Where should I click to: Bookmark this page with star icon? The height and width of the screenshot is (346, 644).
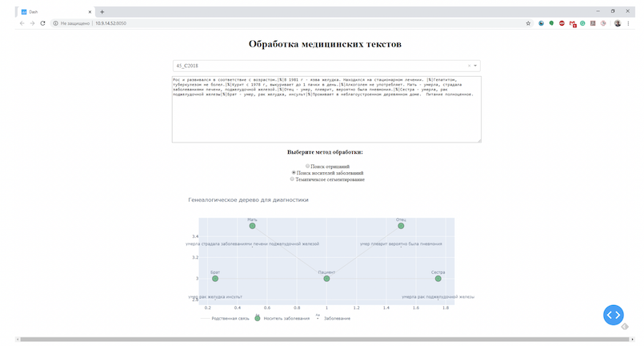(x=528, y=23)
